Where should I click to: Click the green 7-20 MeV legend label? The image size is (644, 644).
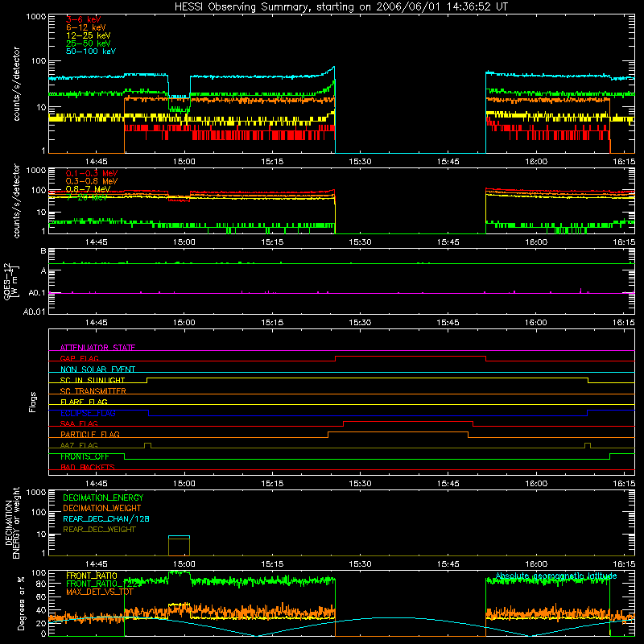tap(87, 197)
